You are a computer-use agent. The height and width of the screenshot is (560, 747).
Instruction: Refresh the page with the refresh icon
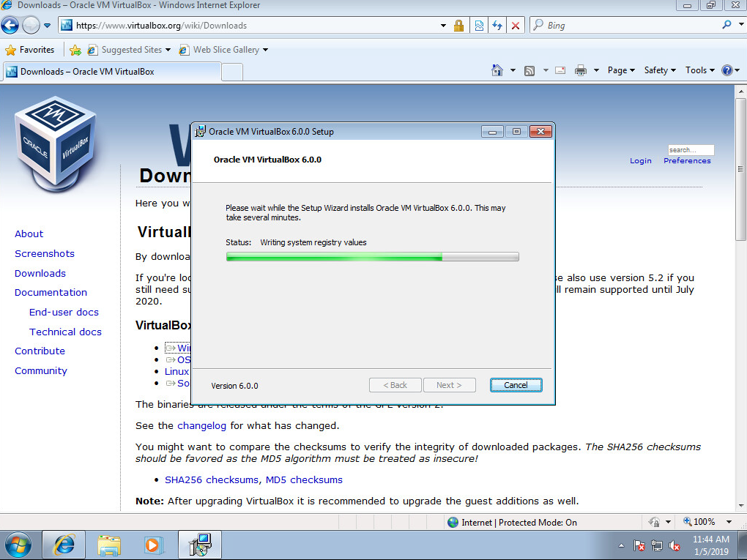pos(497,26)
